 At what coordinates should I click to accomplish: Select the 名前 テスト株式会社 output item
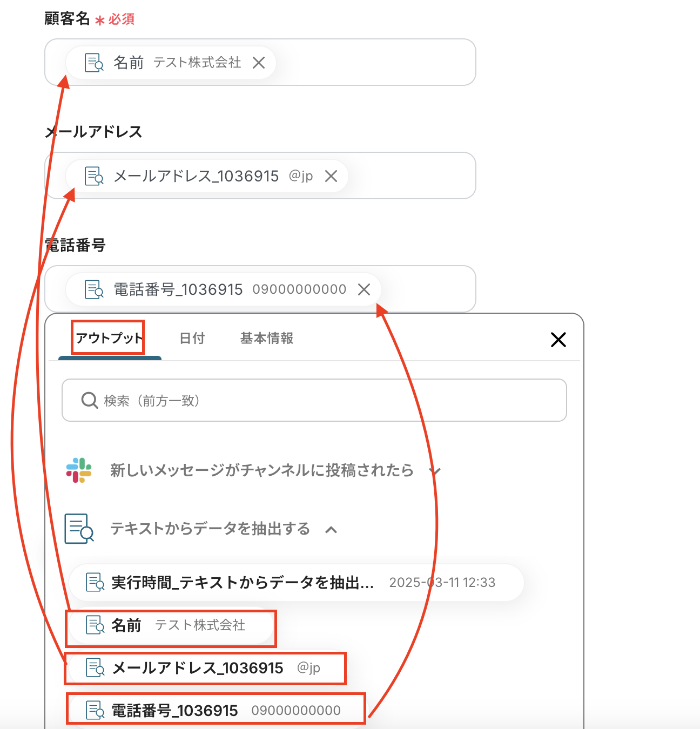pos(171,625)
